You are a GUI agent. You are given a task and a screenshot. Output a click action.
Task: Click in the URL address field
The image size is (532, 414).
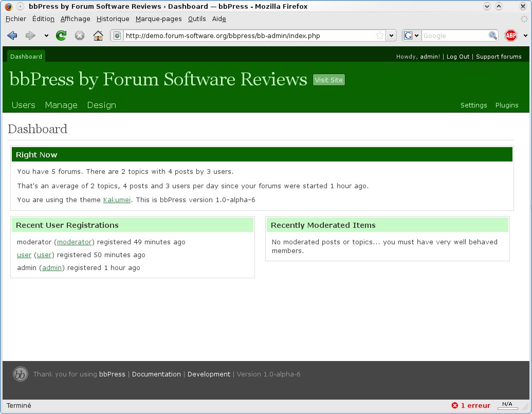249,35
